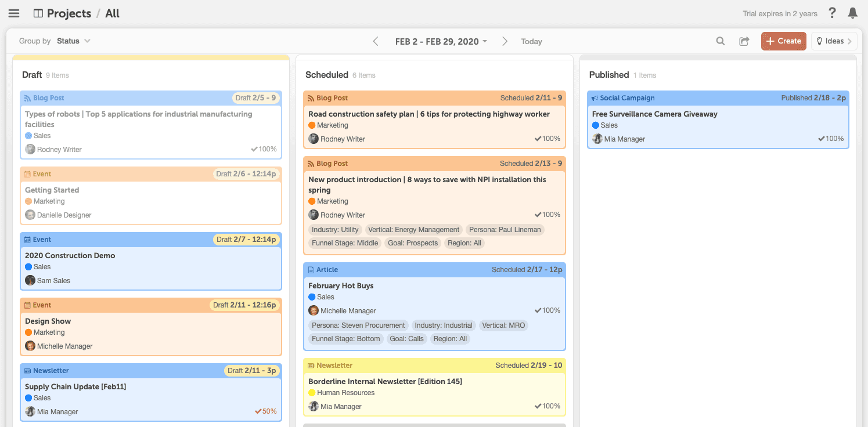Click megaphone icon on Social Campaign card
Viewport: 868px width, 427px height.
click(595, 98)
